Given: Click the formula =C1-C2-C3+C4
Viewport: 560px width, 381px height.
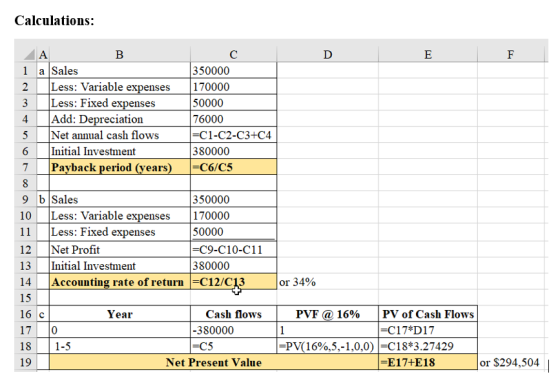Looking at the screenshot, I should pyautogui.click(x=234, y=135).
